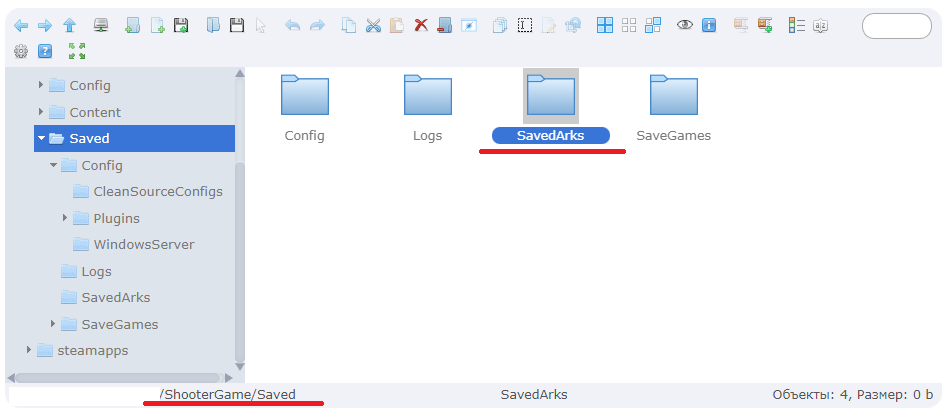Paste with the clipboard icon

point(397,25)
